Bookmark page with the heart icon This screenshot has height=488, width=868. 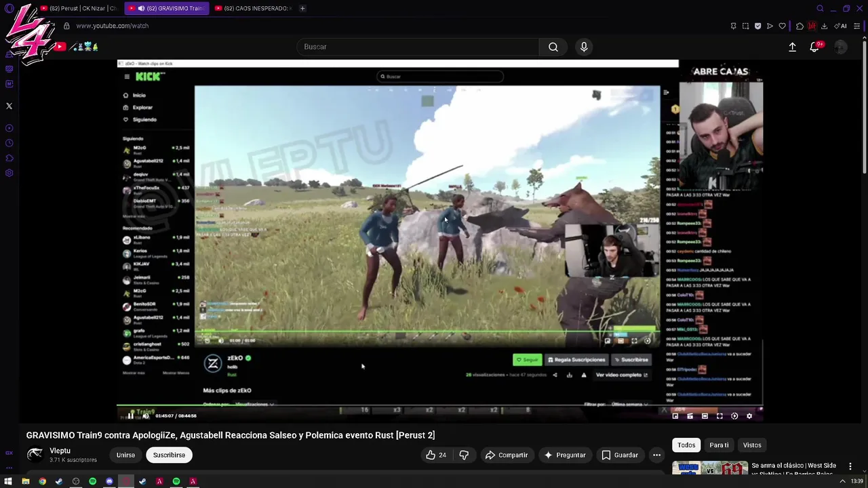pyautogui.click(x=782, y=26)
